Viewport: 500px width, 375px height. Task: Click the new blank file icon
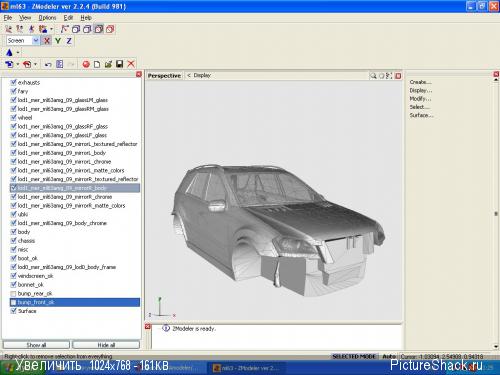click(x=97, y=64)
